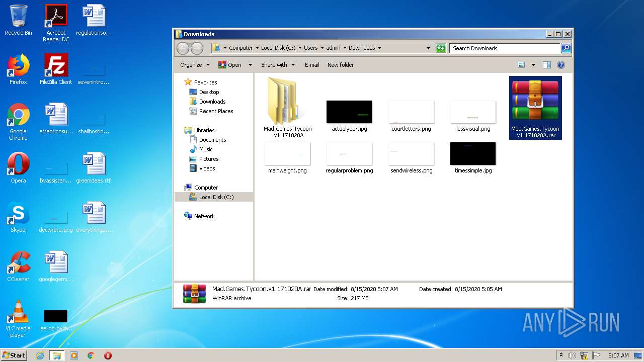
Task: Open FileZilla Client desktop shortcut
Action: point(56,70)
